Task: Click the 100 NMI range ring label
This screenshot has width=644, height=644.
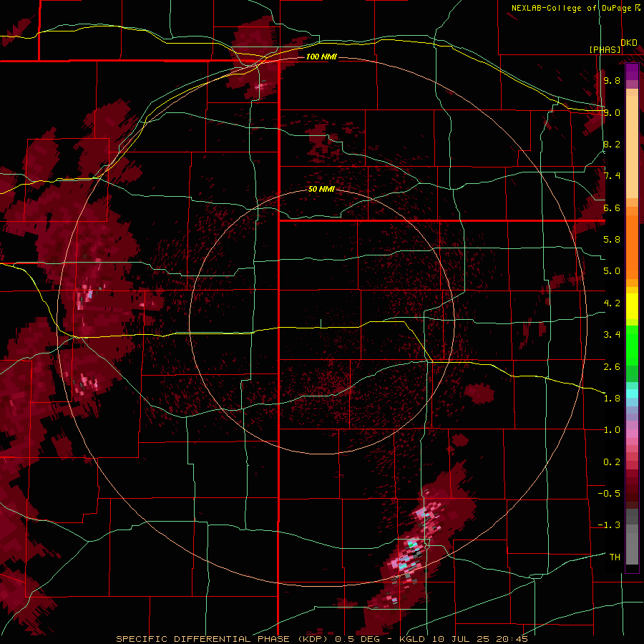Action: [x=321, y=57]
